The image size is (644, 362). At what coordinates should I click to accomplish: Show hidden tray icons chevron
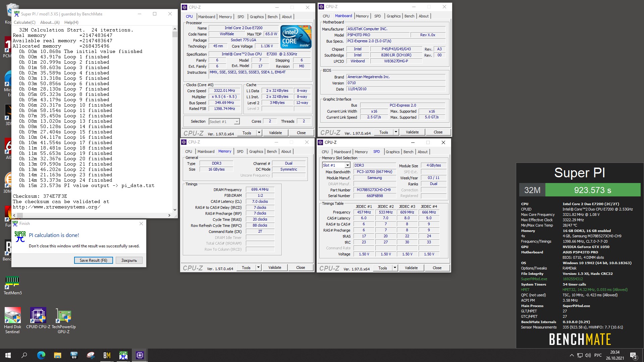[572, 355]
